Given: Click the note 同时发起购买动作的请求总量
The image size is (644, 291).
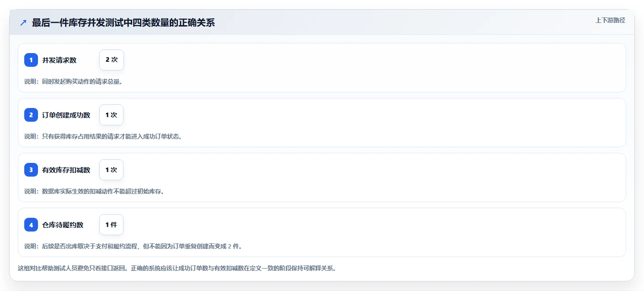Looking at the screenshot, I should coord(73,81).
